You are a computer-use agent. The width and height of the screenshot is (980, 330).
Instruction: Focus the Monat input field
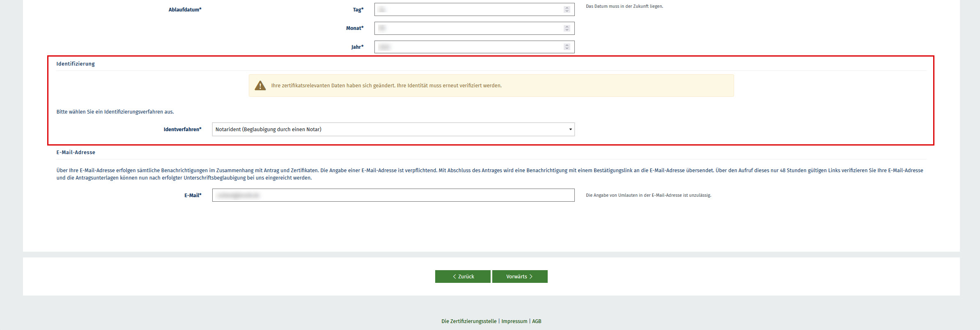click(468, 28)
